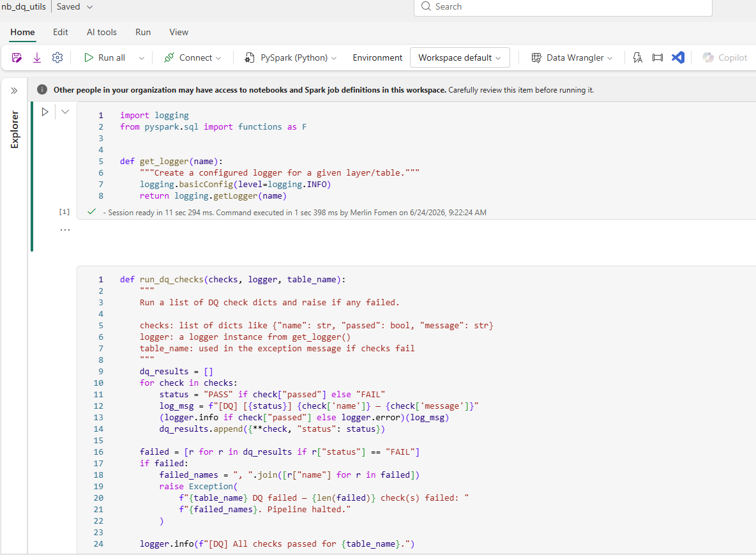
Task: Click the Explorer vertical label
Action: (x=15, y=130)
